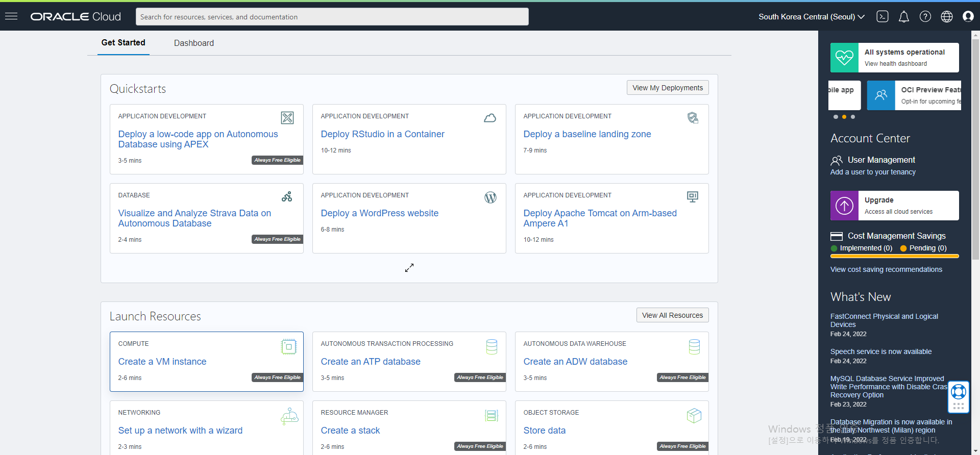This screenshot has height=455, width=980.
Task: Select the second orange carousel dot
Action: click(844, 117)
